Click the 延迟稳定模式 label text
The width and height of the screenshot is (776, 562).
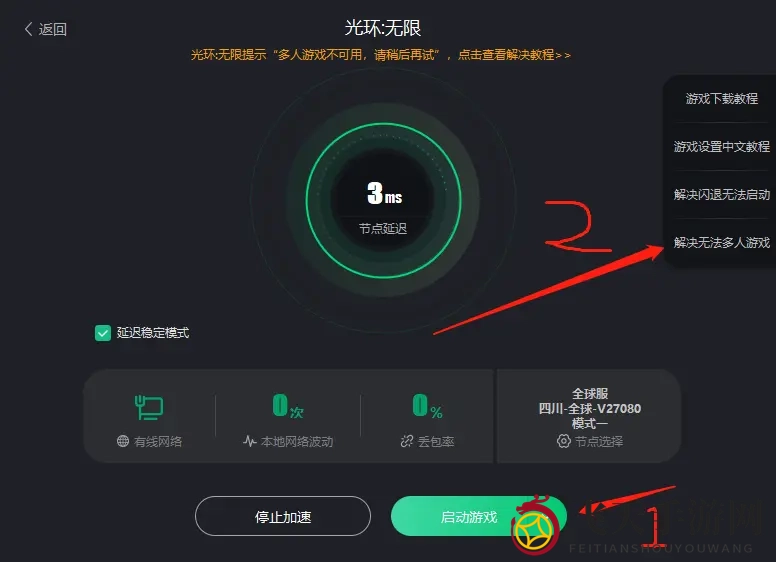tap(153, 332)
